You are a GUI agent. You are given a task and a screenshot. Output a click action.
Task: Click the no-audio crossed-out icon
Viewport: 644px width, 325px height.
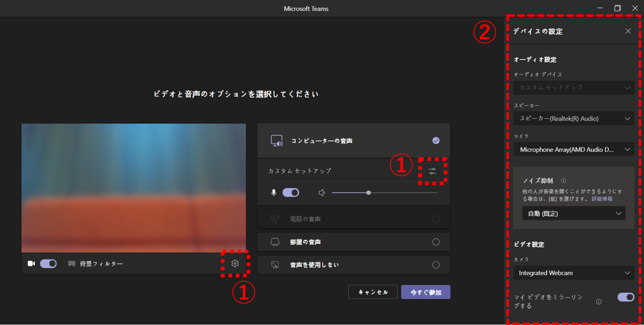click(275, 265)
